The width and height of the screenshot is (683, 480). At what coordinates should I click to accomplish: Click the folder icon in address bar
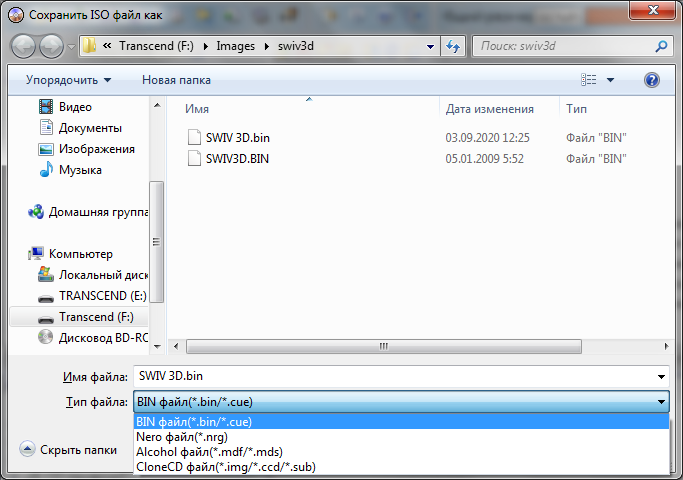(x=89, y=46)
